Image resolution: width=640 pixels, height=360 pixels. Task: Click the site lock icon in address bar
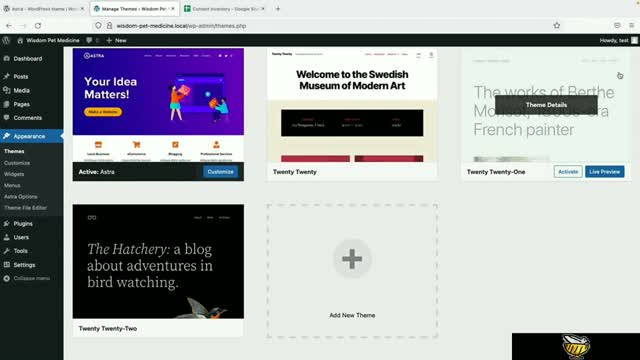(109, 25)
